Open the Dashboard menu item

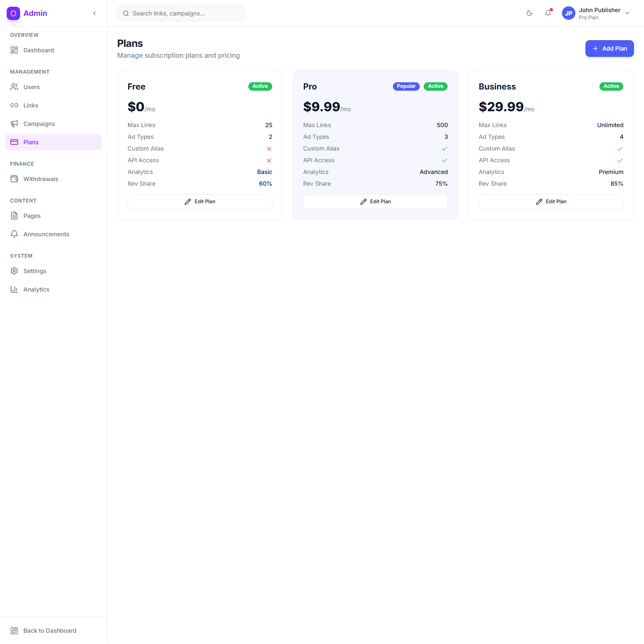53,50
